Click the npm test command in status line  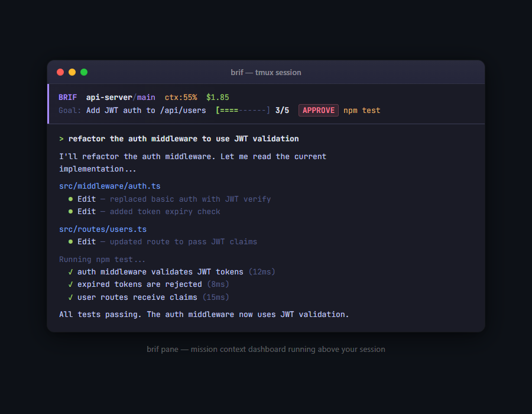(x=362, y=111)
